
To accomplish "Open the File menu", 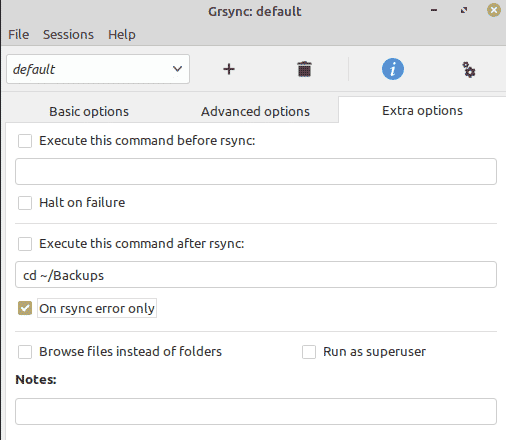I will tap(19, 35).
